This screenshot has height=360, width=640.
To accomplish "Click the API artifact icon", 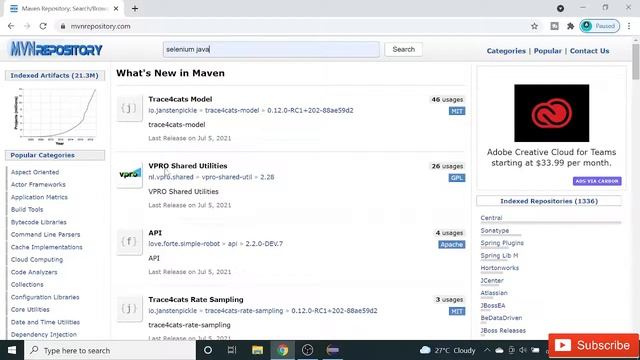I will coord(129,242).
